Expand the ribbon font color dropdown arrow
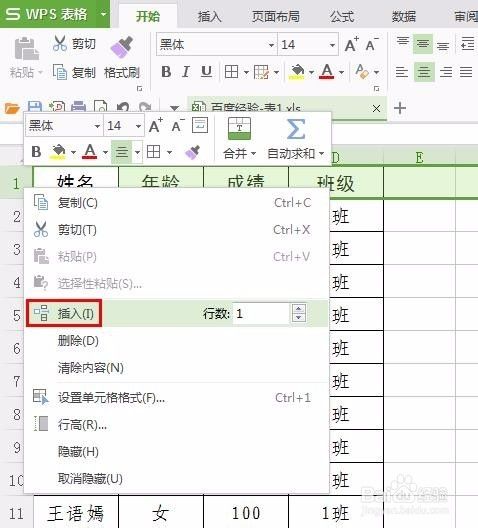The width and height of the screenshot is (478, 528). [341, 72]
